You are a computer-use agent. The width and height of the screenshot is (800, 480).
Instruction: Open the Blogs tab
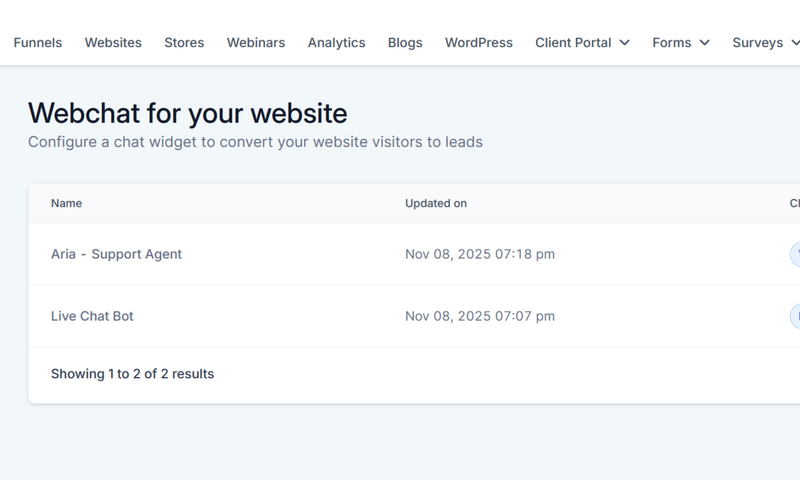coord(405,43)
